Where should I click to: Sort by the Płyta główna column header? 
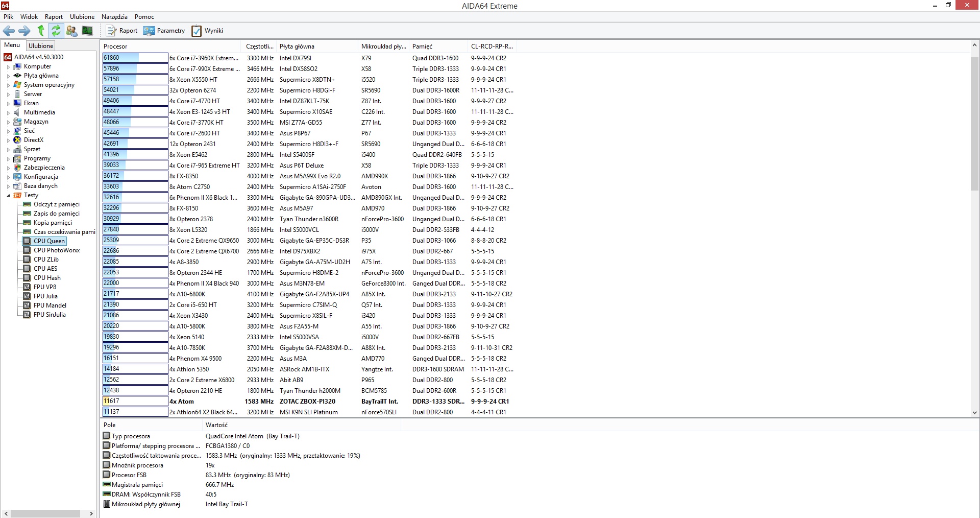pyautogui.click(x=317, y=46)
